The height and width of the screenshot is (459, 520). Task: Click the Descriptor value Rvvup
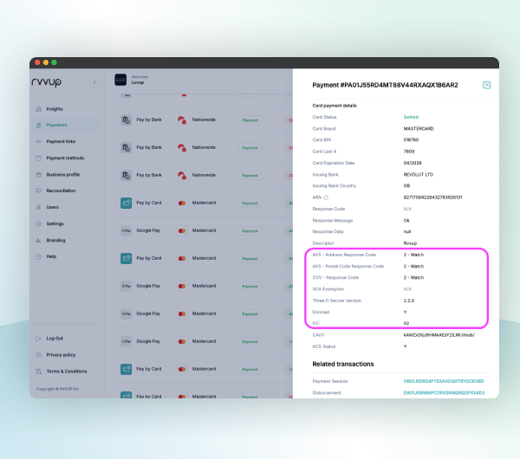(410, 243)
